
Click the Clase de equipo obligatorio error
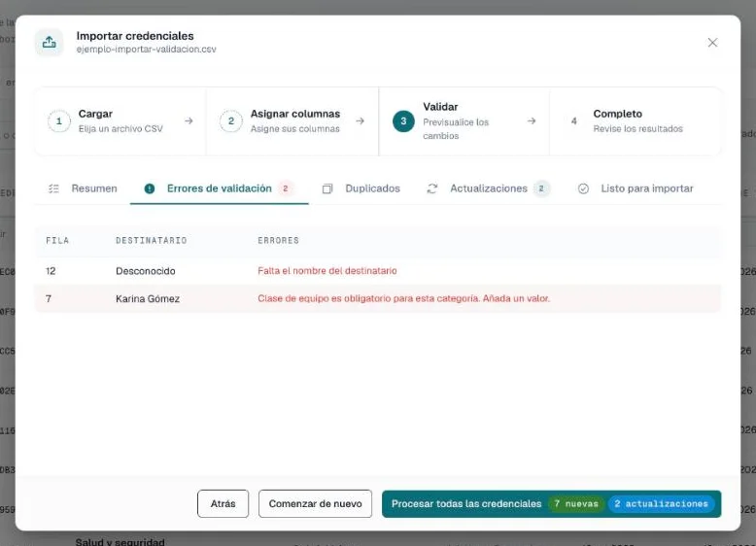[x=403, y=299]
